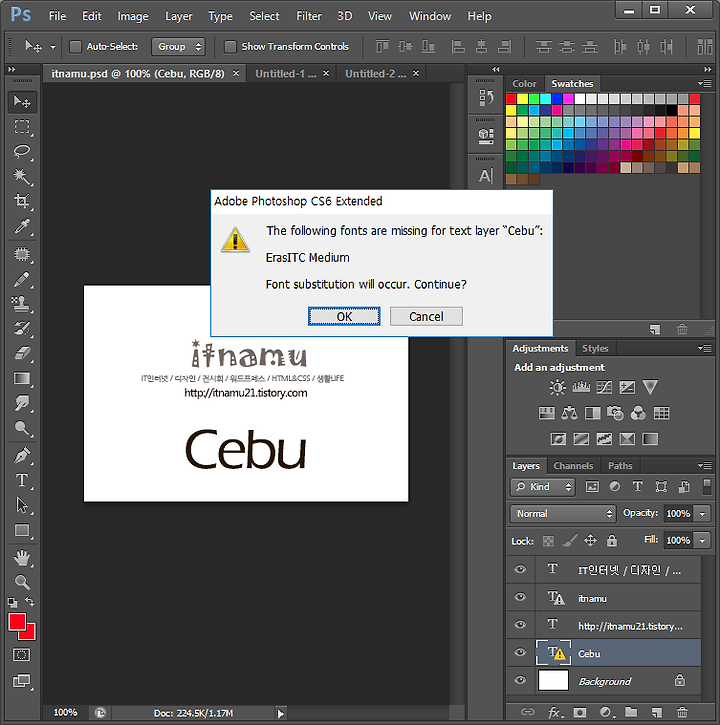
Task: Select the Lasso tool
Action: click(x=22, y=152)
